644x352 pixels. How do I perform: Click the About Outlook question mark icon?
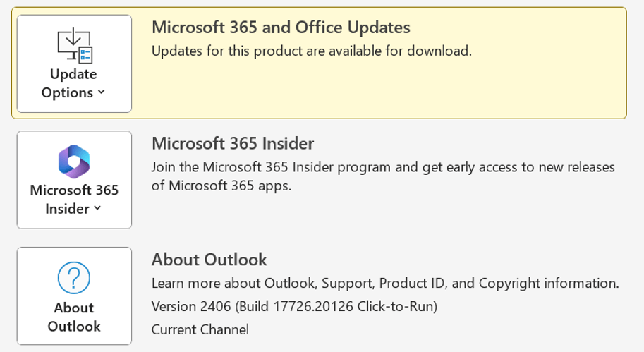click(74, 277)
